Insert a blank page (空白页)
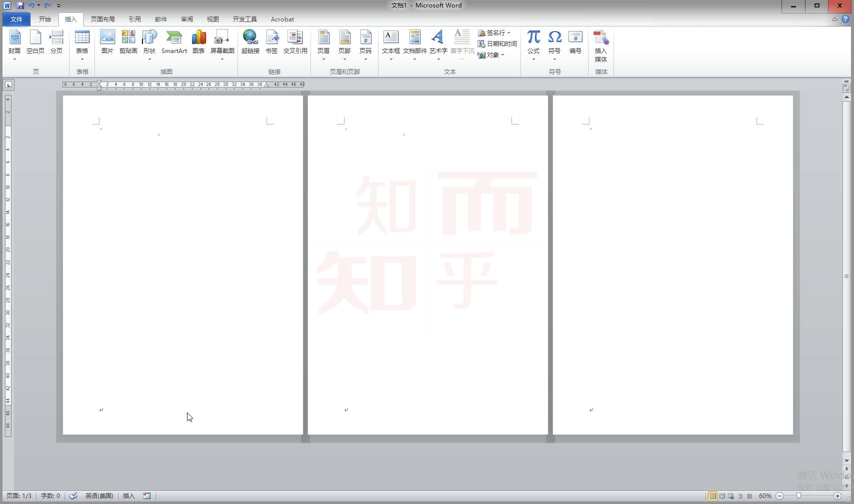Image resolution: width=854 pixels, height=504 pixels. [35, 42]
